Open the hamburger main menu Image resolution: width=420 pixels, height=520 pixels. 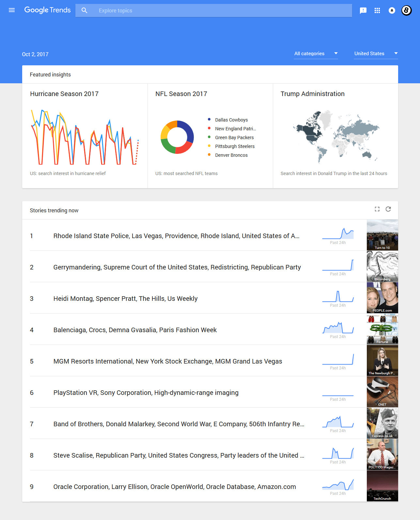pos(12,10)
